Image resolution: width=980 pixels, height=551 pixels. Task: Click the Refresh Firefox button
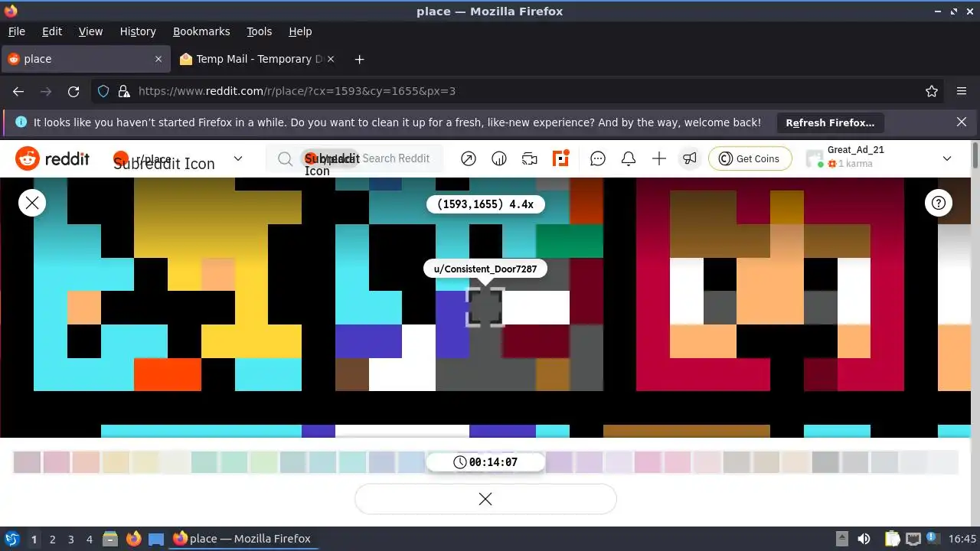830,122
